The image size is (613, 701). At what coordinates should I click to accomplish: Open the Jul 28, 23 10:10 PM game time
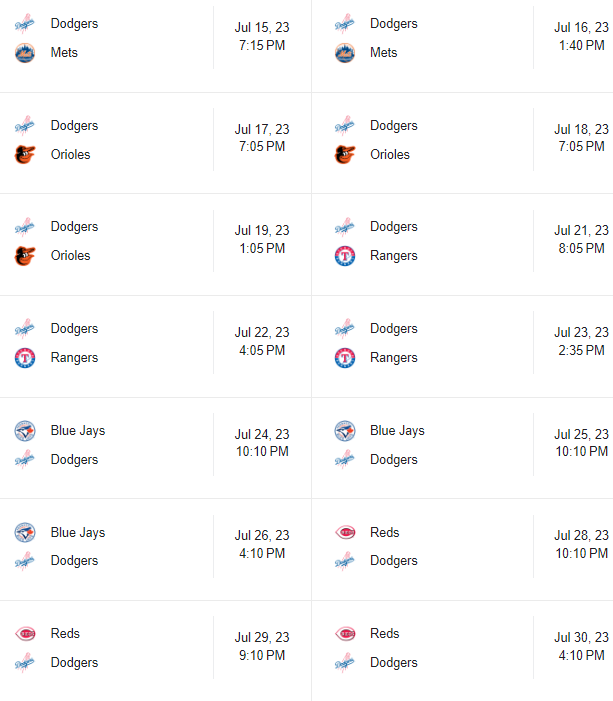(x=581, y=544)
